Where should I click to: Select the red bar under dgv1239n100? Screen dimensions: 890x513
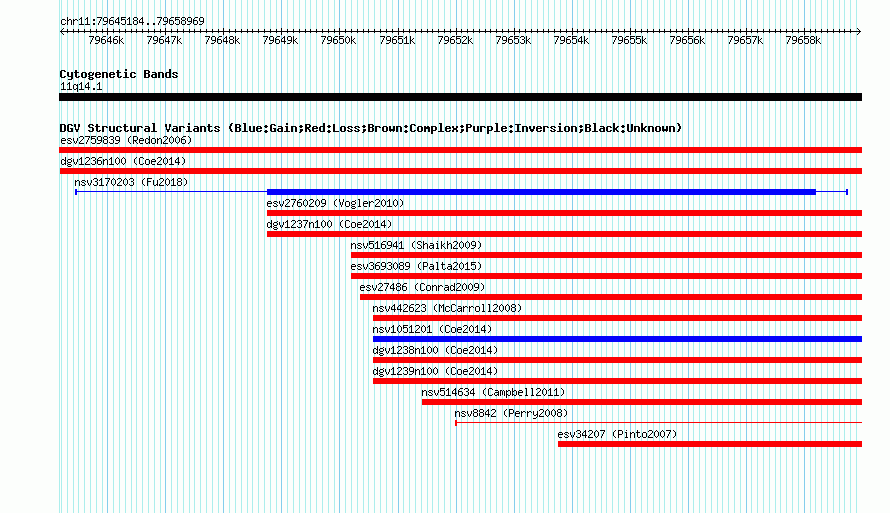pos(618,381)
